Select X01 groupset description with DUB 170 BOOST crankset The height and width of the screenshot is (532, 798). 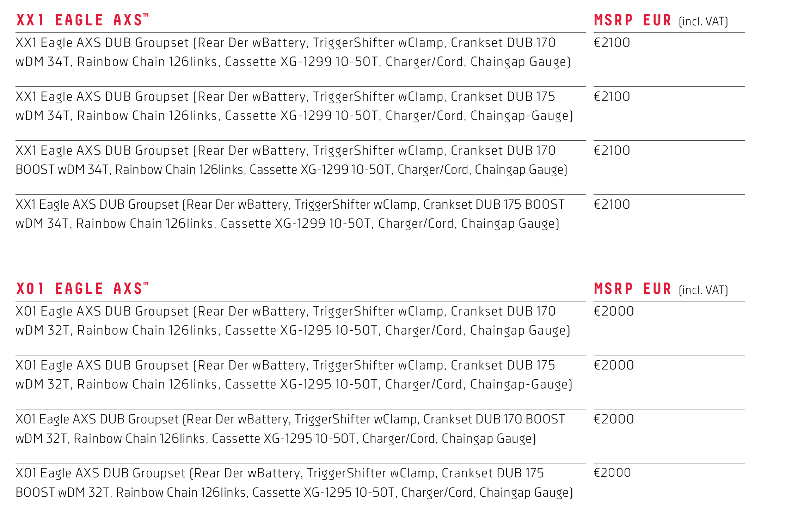click(290, 429)
